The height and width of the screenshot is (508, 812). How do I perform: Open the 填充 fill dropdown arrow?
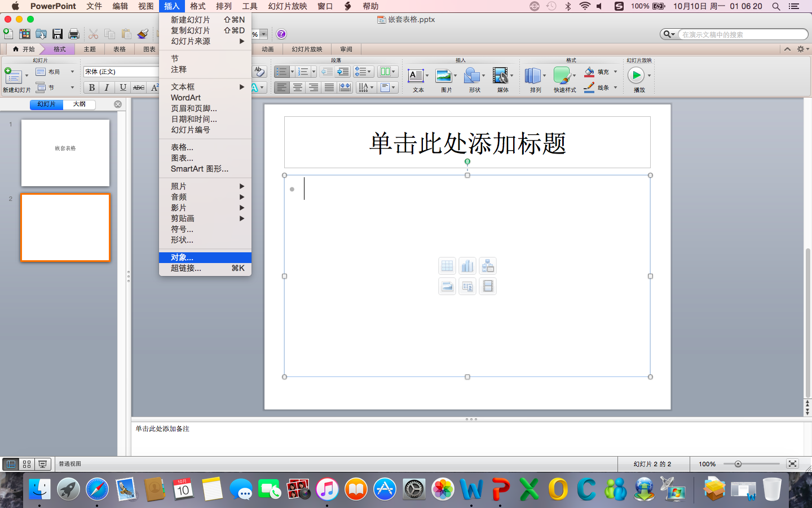pyautogui.click(x=615, y=72)
